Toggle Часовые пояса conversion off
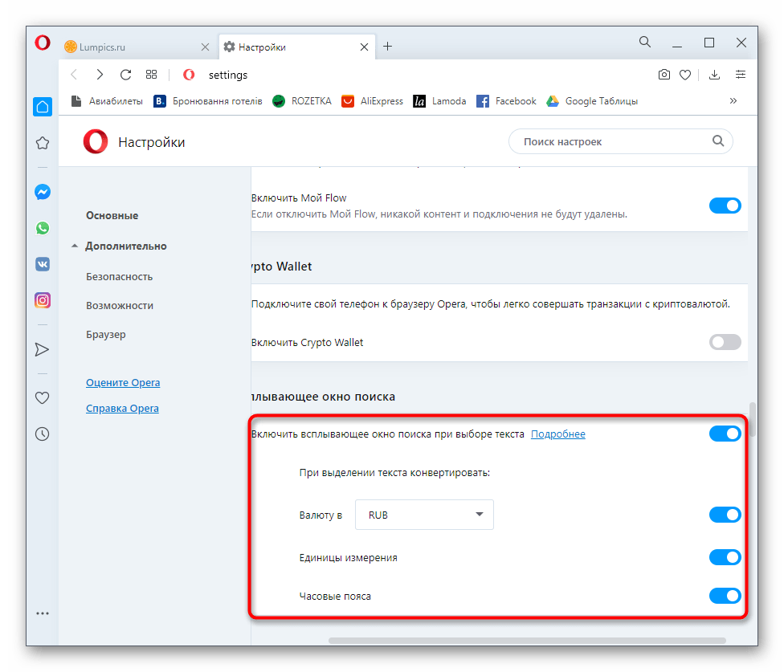 pyautogui.click(x=725, y=596)
